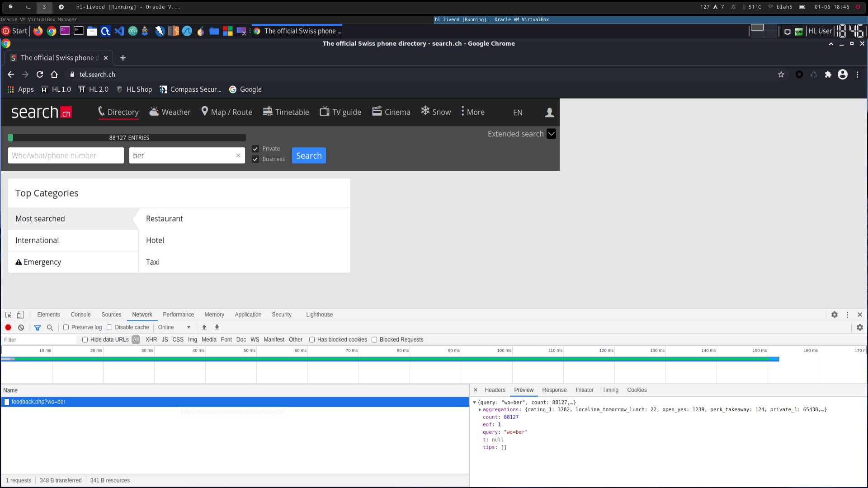Toggle the device toolbar icon in DevTools
The width and height of the screenshot is (868, 488).
20,315
